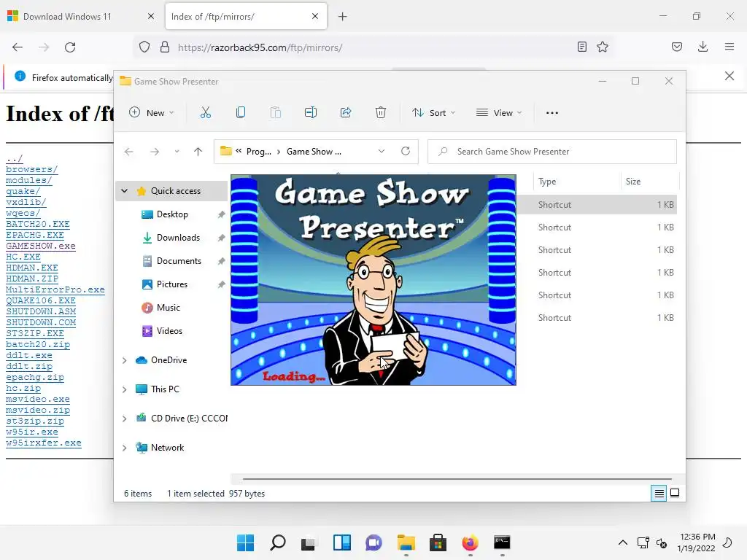Viewport: 747px width, 560px height.
Task: Click the Share icon in Explorer toolbar
Action: tap(346, 113)
